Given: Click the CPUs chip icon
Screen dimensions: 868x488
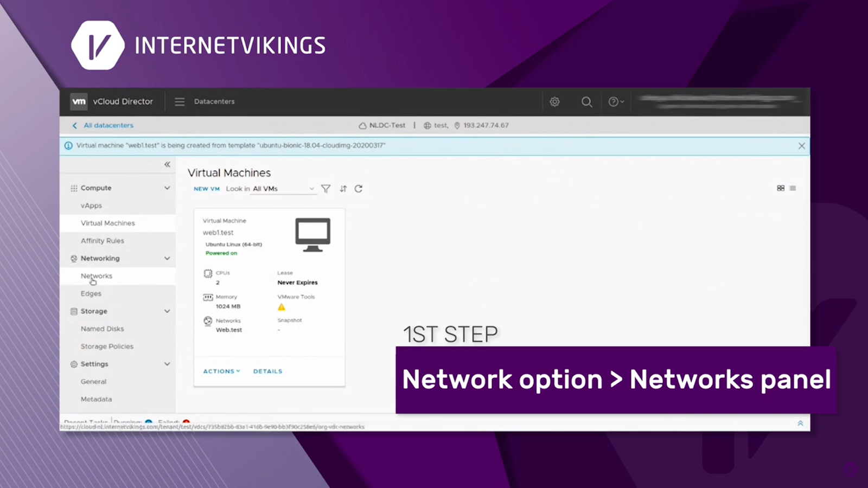Looking at the screenshot, I should click(208, 273).
